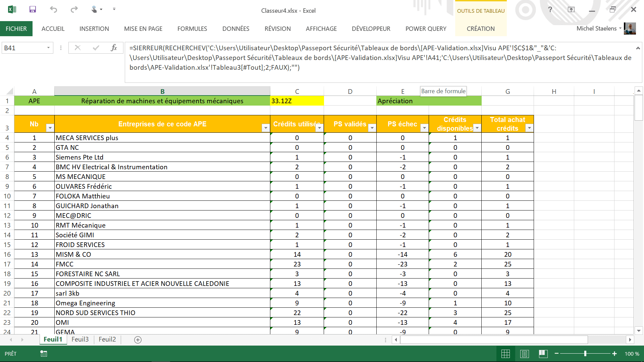Expand the Name Box dropdown arrow
This screenshot has width=644, height=362.
(48, 48)
